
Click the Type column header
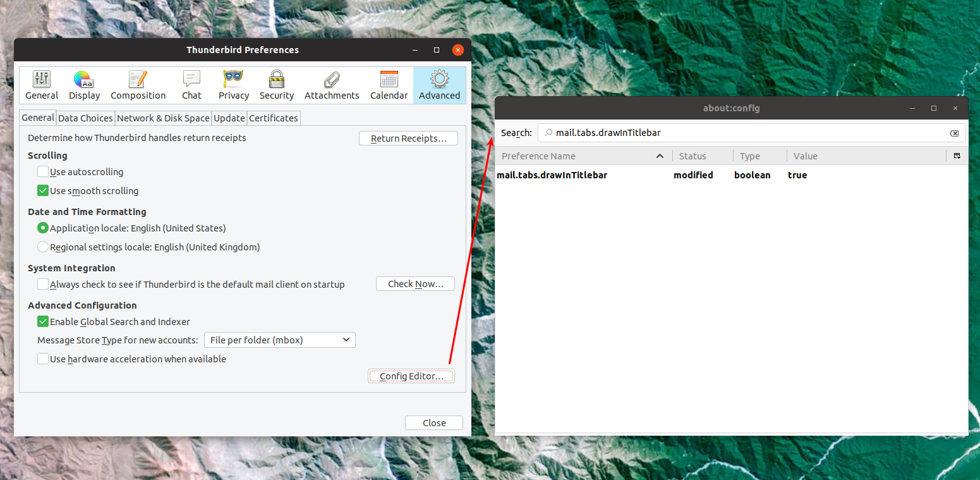tap(760, 156)
